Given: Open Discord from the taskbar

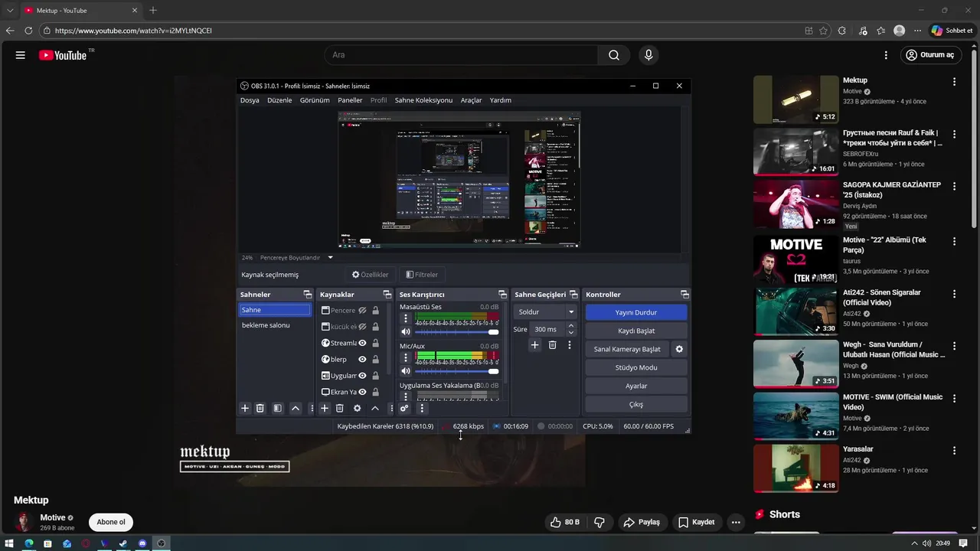Looking at the screenshot, I should coord(142,543).
